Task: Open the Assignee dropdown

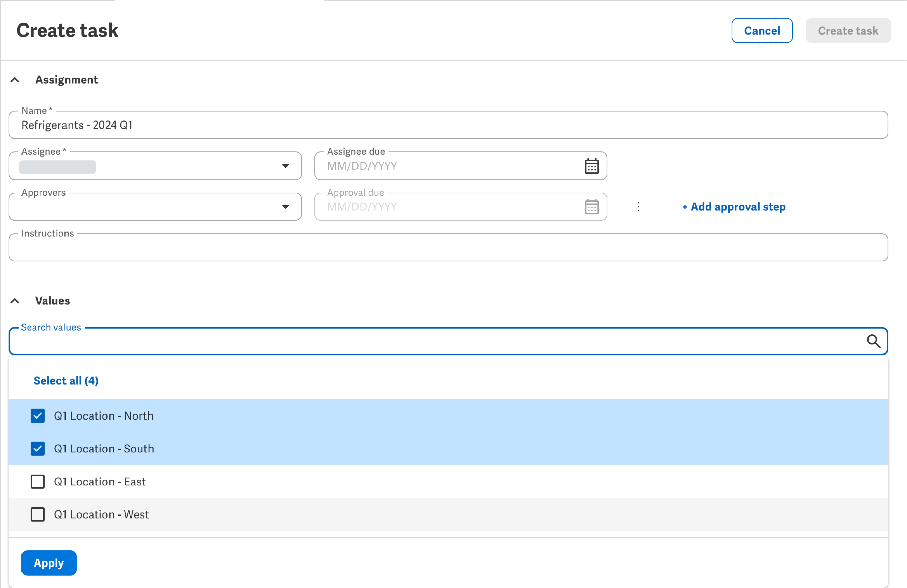Action: [286, 166]
